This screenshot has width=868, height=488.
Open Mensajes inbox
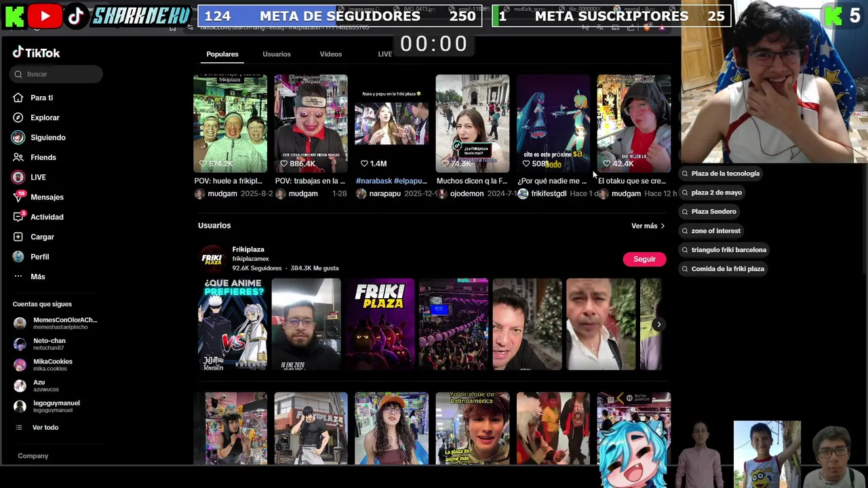[47, 197]
